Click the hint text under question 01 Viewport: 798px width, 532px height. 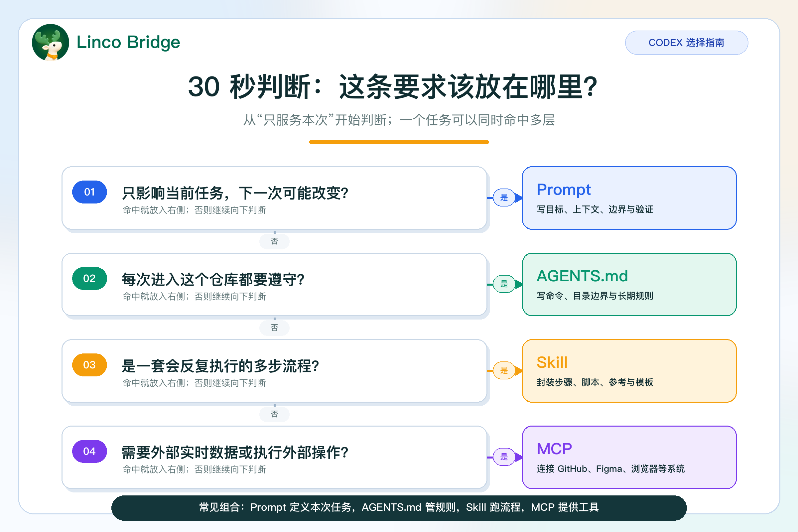194,210
